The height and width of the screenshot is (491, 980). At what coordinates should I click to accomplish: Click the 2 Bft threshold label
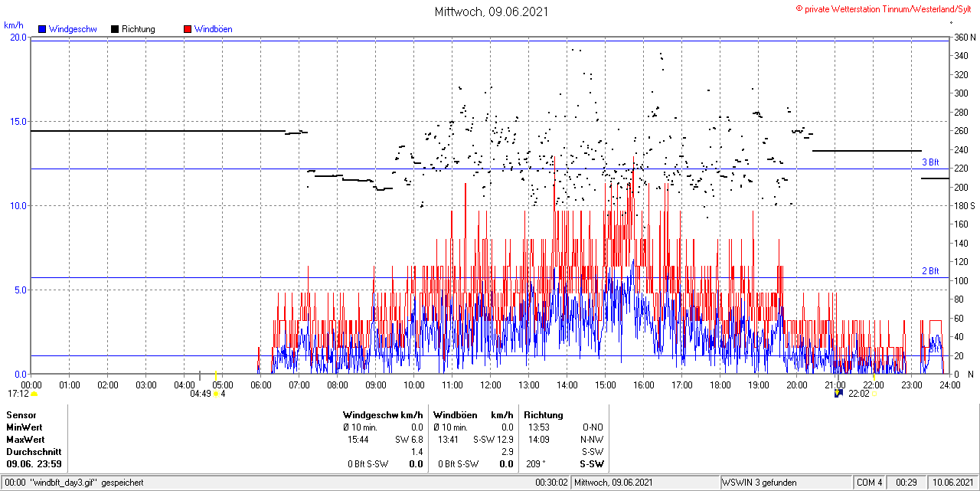coord(930,271)
